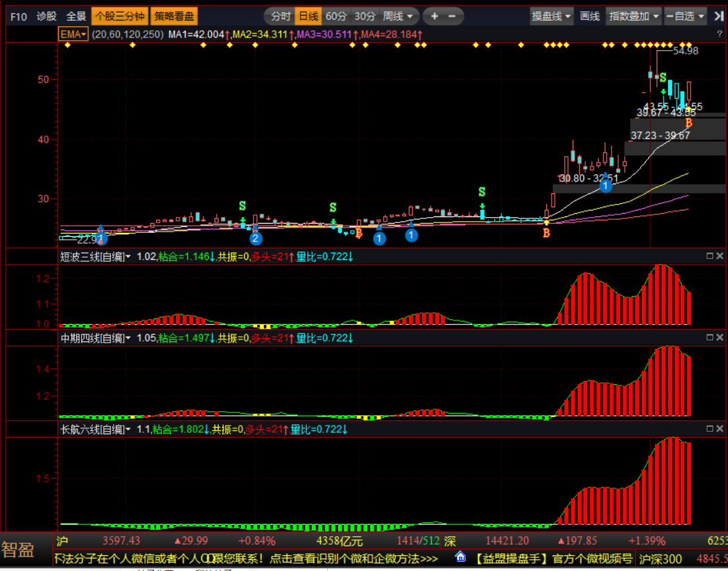Open the 益盟操盘手 官方个微视频号 link
The image size is (728, 571).
coord(552,558)
